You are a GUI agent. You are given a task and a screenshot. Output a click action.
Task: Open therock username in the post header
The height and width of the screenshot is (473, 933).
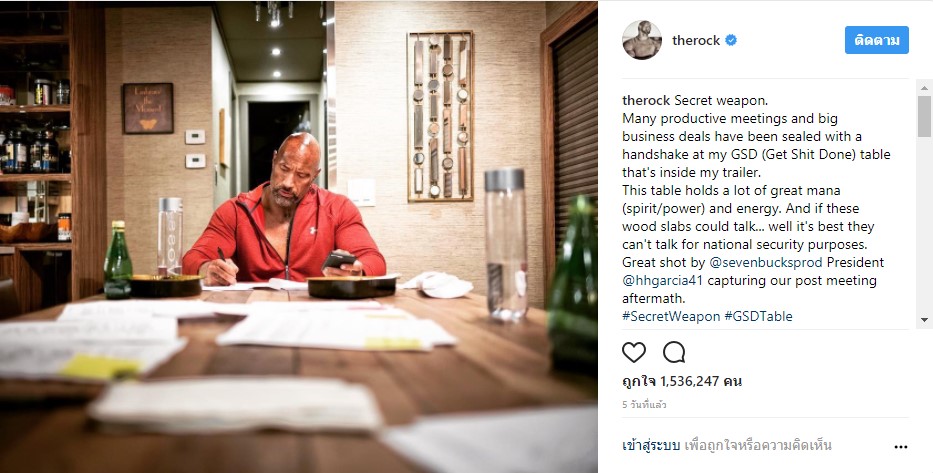696,40
